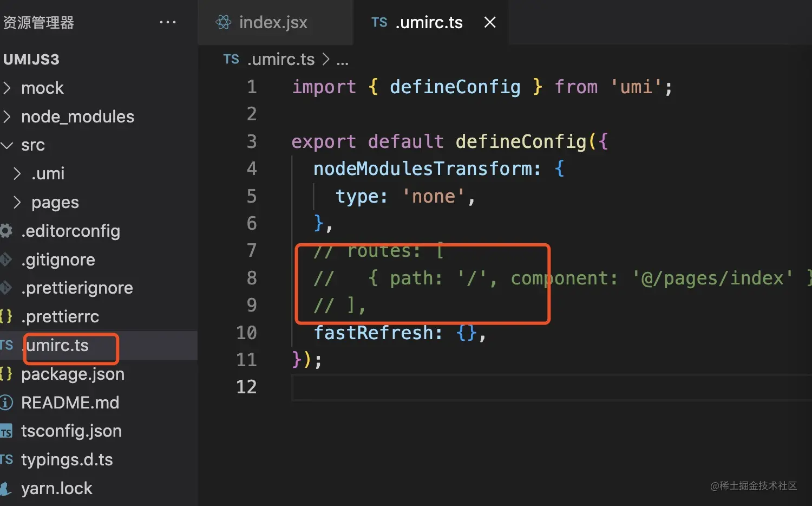Click the 'none' string value
This screenshot has height=506, width=812.
[433, 196]
